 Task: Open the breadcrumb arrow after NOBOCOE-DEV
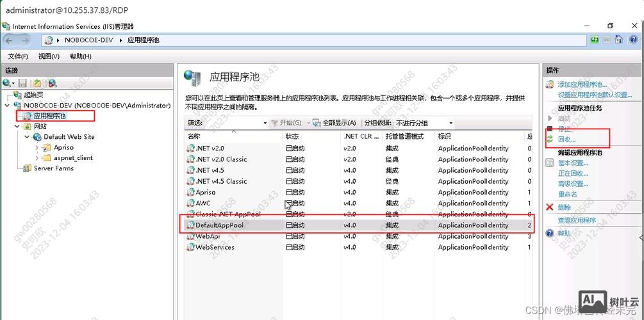[121, 40]
